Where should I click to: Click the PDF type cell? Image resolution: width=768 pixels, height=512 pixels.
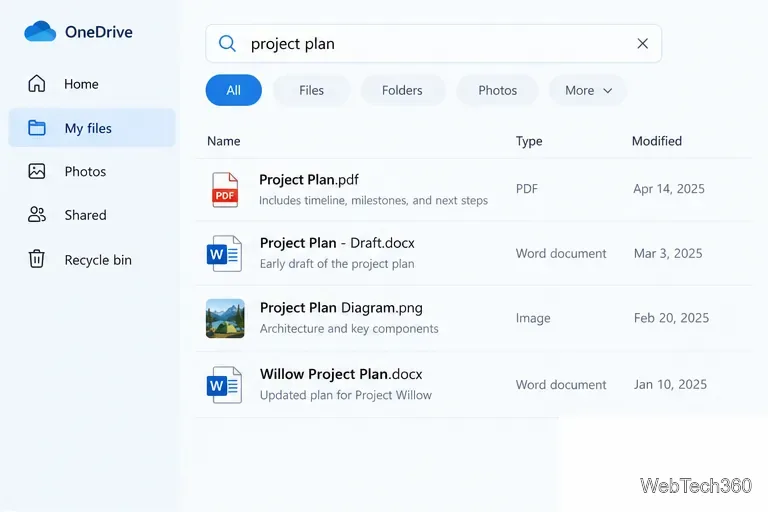coord(527,189)
